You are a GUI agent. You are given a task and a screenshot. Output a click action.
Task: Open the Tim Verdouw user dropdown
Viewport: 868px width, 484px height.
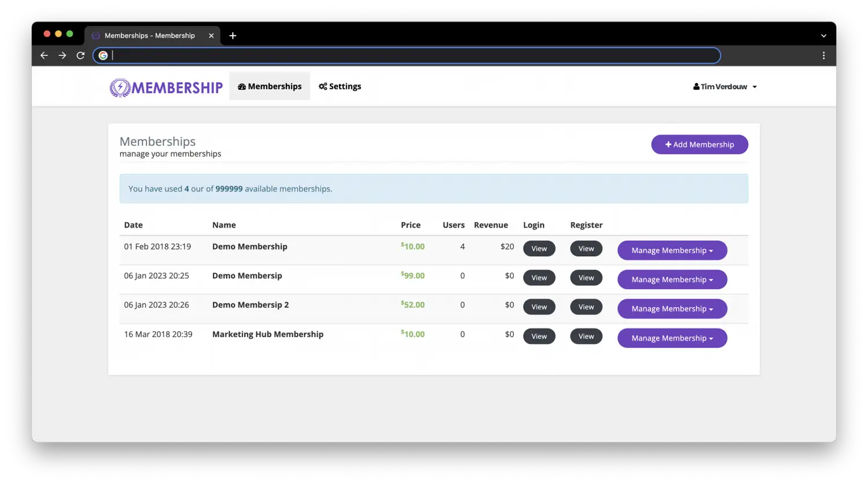(x=725, y=87)
